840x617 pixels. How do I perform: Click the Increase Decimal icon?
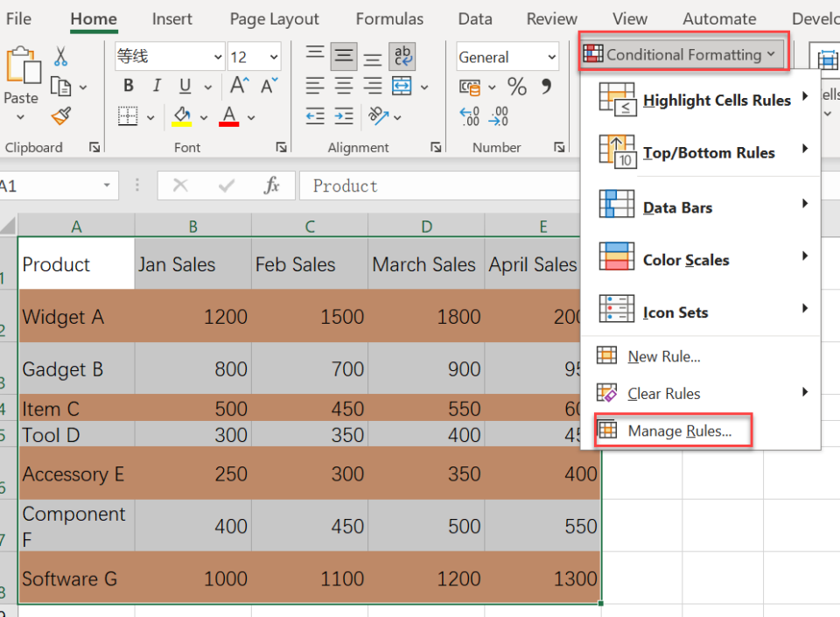pyautogui.click(x=469, y=116)
